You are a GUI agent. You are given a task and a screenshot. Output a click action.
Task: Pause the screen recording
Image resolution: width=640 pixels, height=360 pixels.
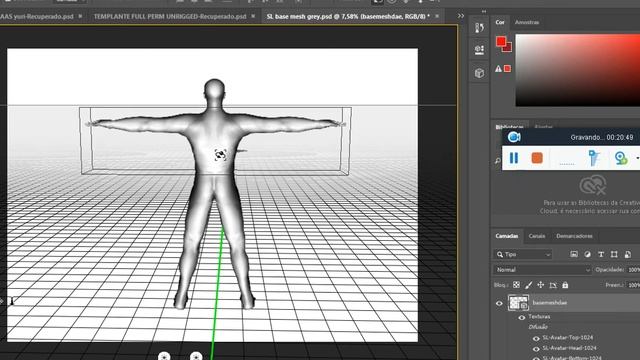click(x=514, y=158)
